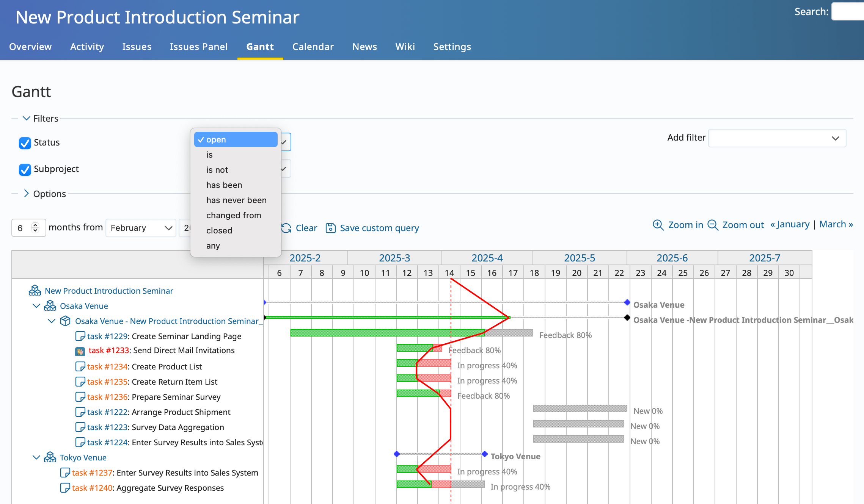Screen dimensions: 864x504
Task: Click the flower icon beside task #1233
Action: (79, 350)
